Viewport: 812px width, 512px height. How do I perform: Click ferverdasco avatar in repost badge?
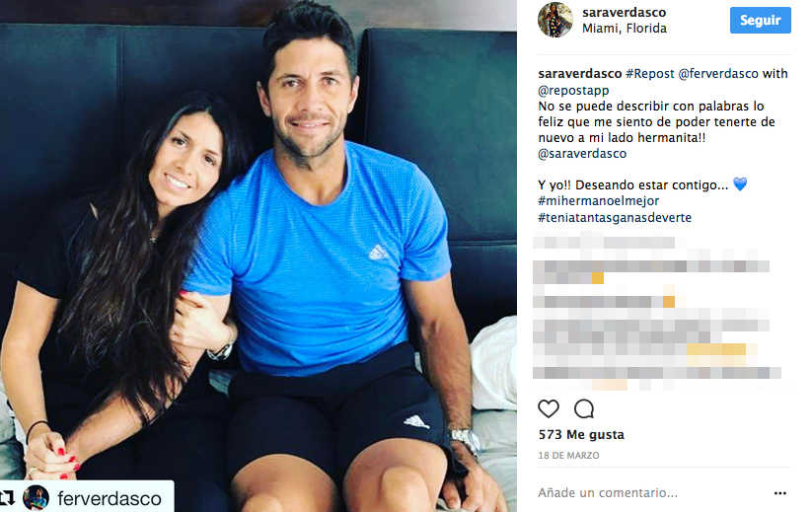pos(37,498)
